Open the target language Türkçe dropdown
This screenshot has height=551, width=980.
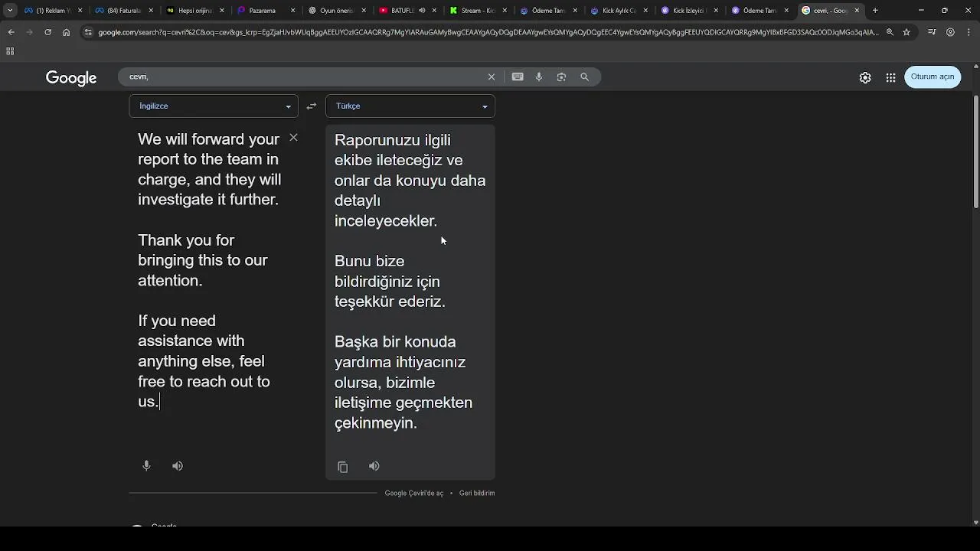click(x=410, y=106)
